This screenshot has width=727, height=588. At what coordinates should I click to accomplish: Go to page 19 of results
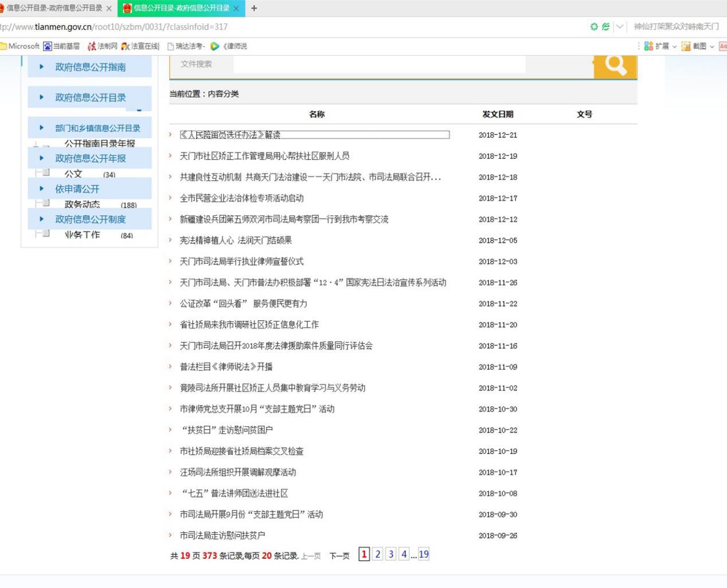(x=424, y=554)
